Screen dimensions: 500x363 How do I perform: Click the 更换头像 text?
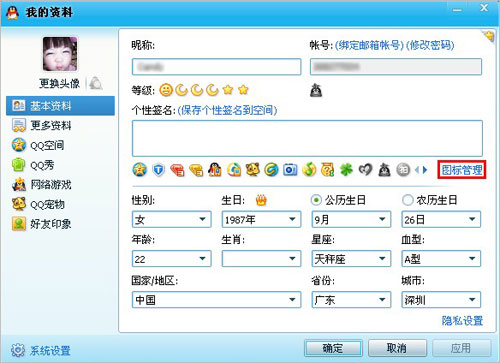(x=59, y=83)
